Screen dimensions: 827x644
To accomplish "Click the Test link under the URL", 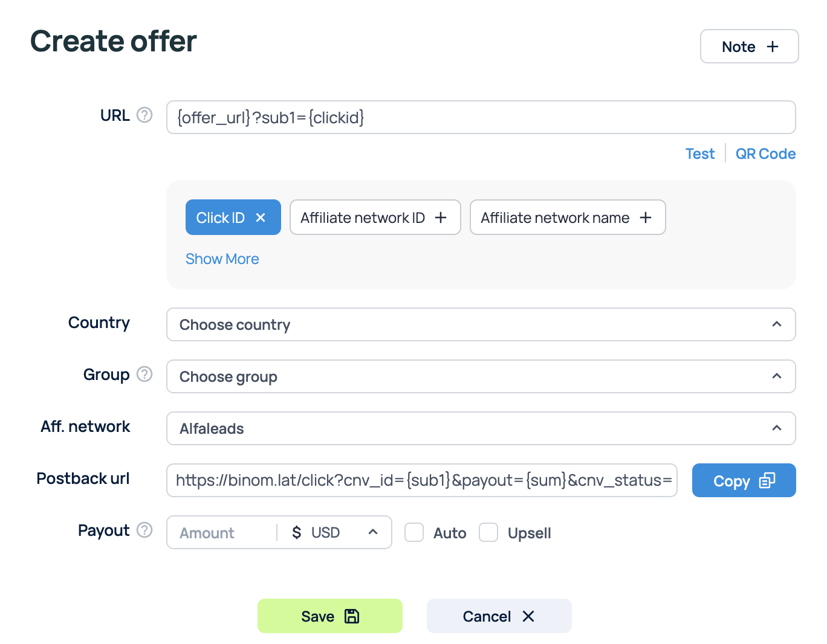I will pos(699,154).
